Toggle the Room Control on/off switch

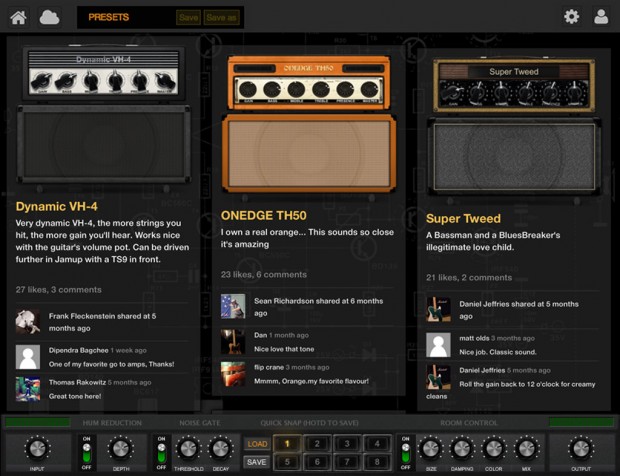pyautogui.click(x=405, y=451)
